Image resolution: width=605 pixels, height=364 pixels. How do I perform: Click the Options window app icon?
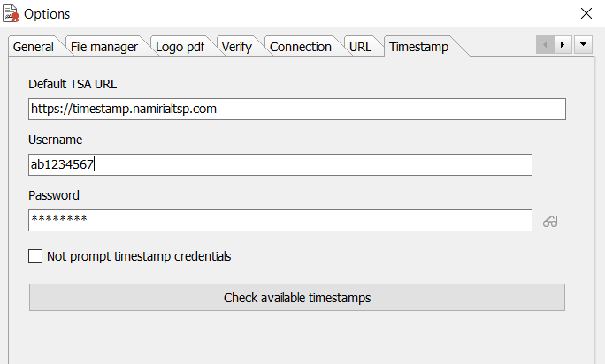[x=11, y=13]
